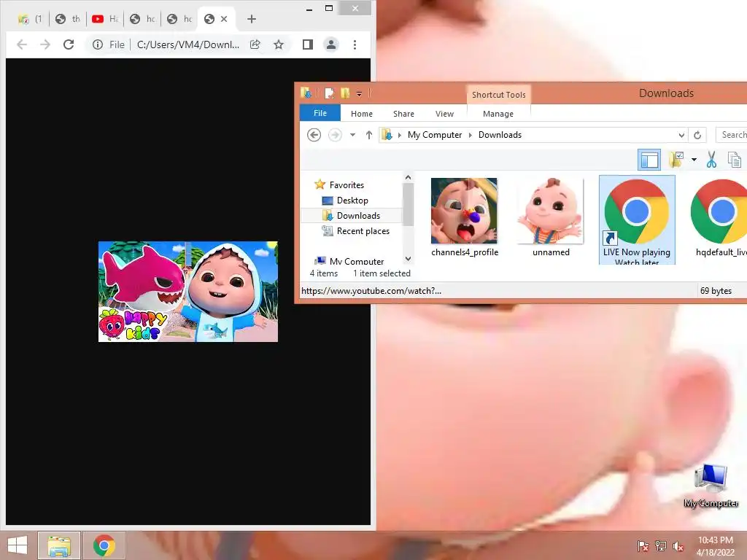
Task: Go forward in Explorer
Action: [x=335, y=135]
